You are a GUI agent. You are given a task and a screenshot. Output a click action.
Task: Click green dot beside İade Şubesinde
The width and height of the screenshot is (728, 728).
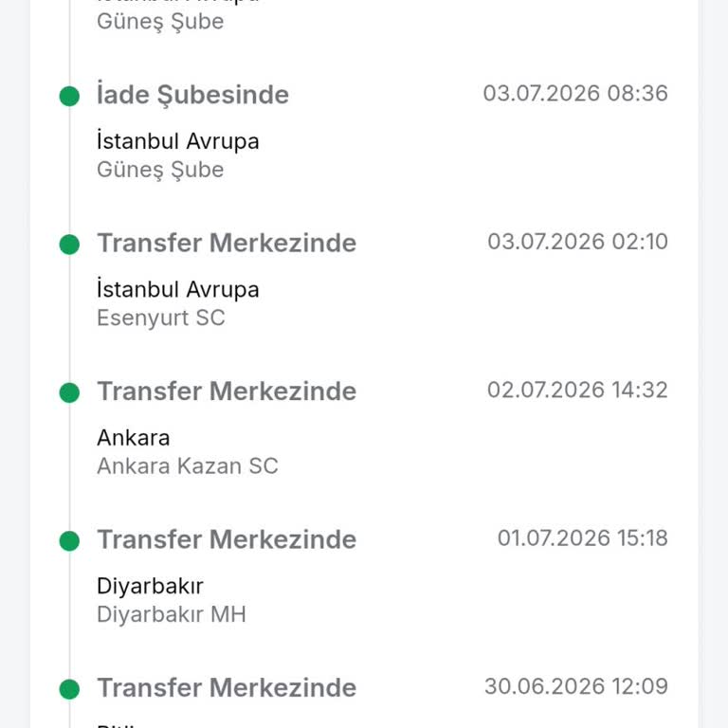click(69, 96)
